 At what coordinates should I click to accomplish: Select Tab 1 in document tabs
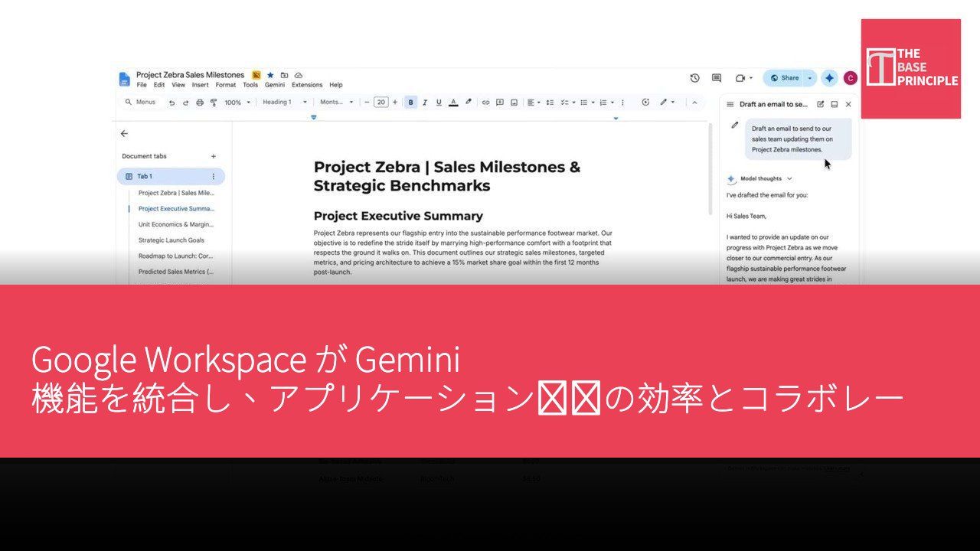170,177
